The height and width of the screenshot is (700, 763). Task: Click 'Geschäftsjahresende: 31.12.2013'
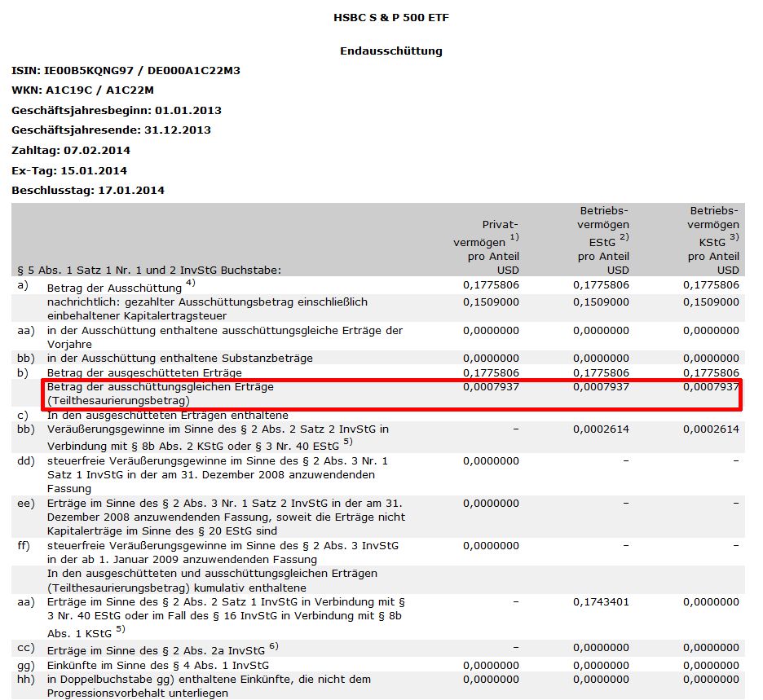111,130
